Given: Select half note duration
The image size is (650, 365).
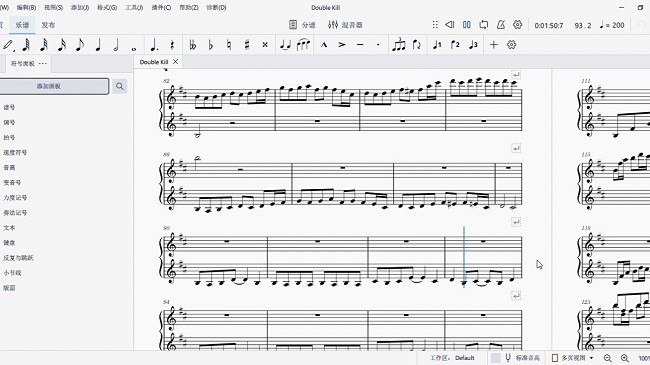Looking at the screenshot, I should tap(116, 45).
